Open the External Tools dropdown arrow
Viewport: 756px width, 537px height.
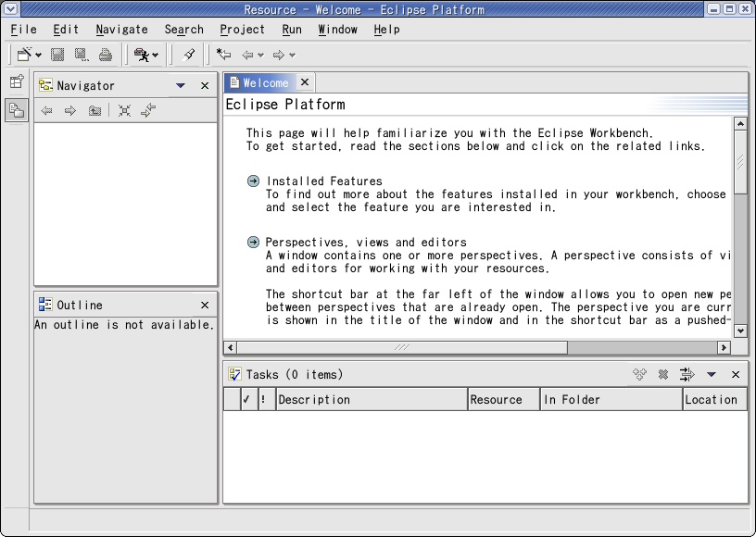coord(156,55)
